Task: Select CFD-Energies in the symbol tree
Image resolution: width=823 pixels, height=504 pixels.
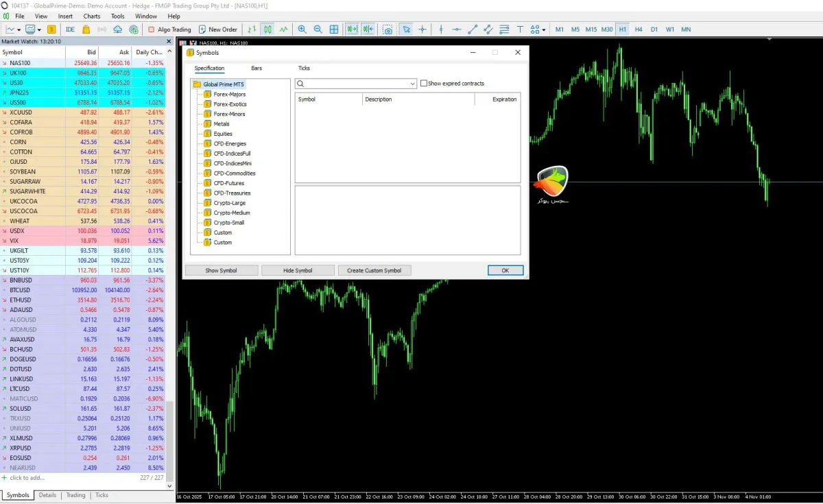Action: click(230, 144)
